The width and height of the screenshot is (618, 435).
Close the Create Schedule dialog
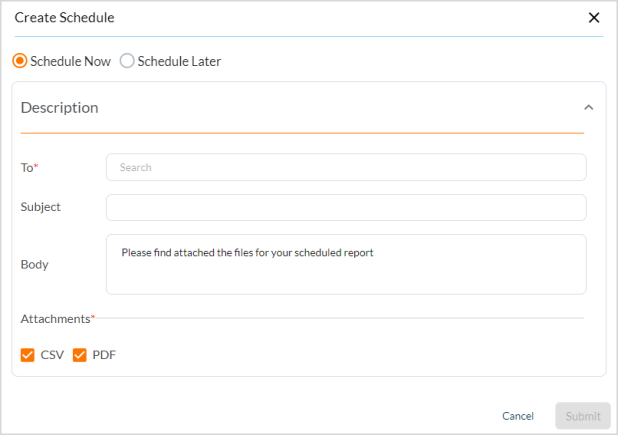[x=594, y=18]
